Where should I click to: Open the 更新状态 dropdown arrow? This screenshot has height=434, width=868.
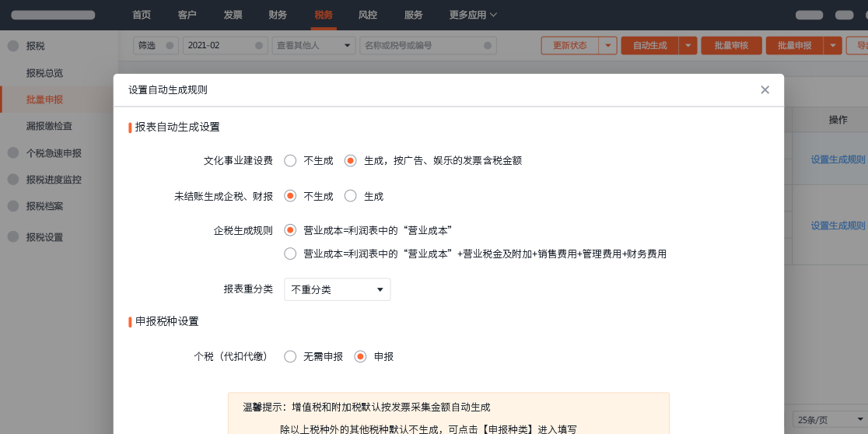[x=607, y=46]
